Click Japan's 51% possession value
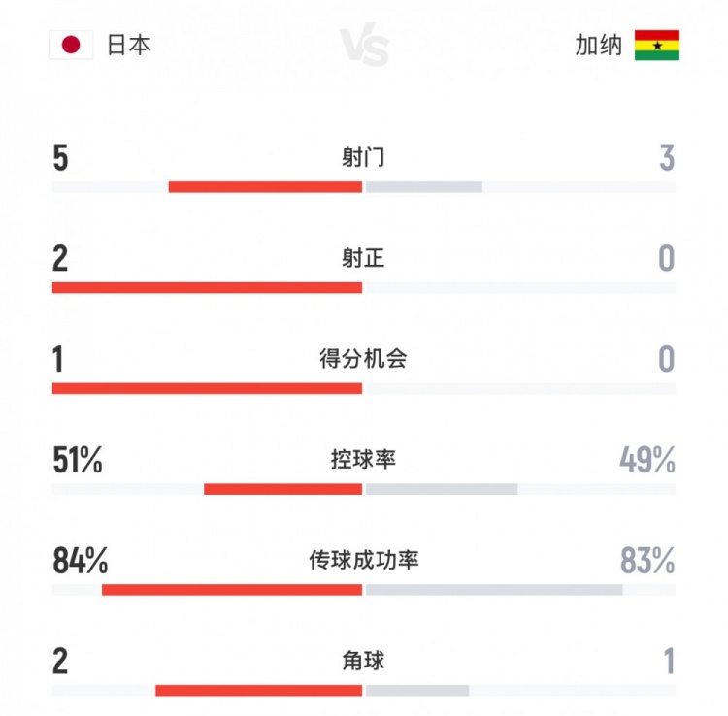The width and height of the screenshot is (728, 716). click(78, 461)
